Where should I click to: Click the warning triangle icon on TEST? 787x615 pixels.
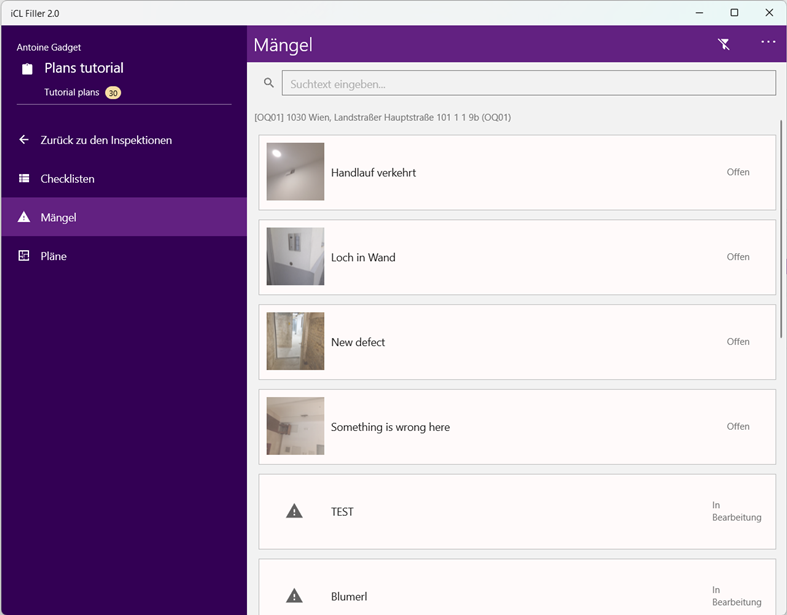(294, 511)
